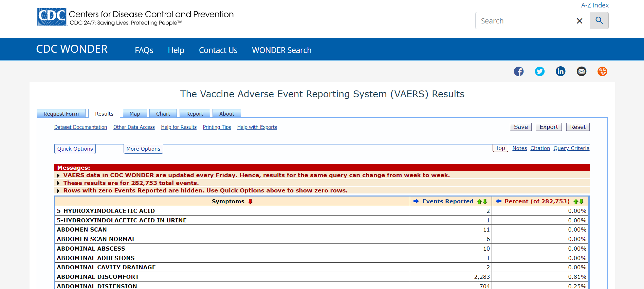
Task: Click blue right arrow beside Events Reported
Action: tap(416, 201)
